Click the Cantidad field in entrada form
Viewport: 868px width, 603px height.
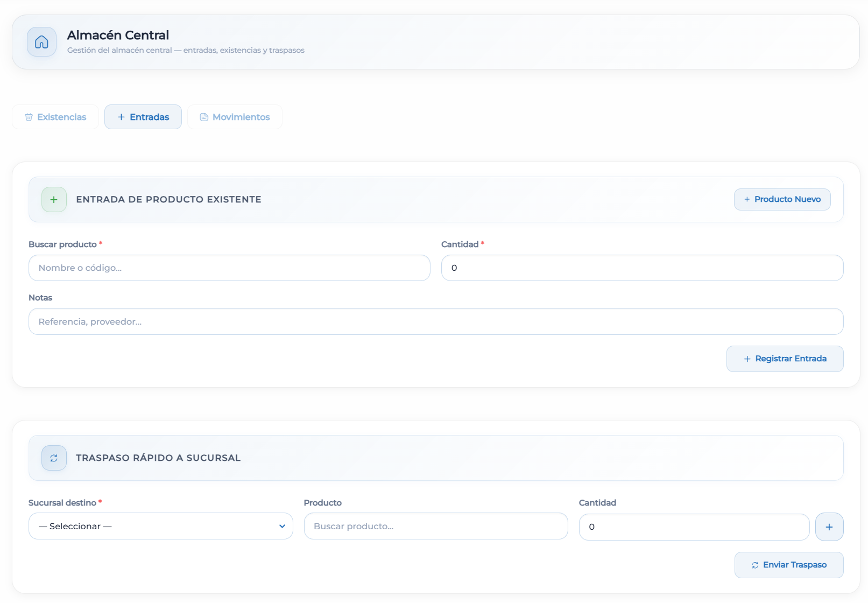click(642, 268)
